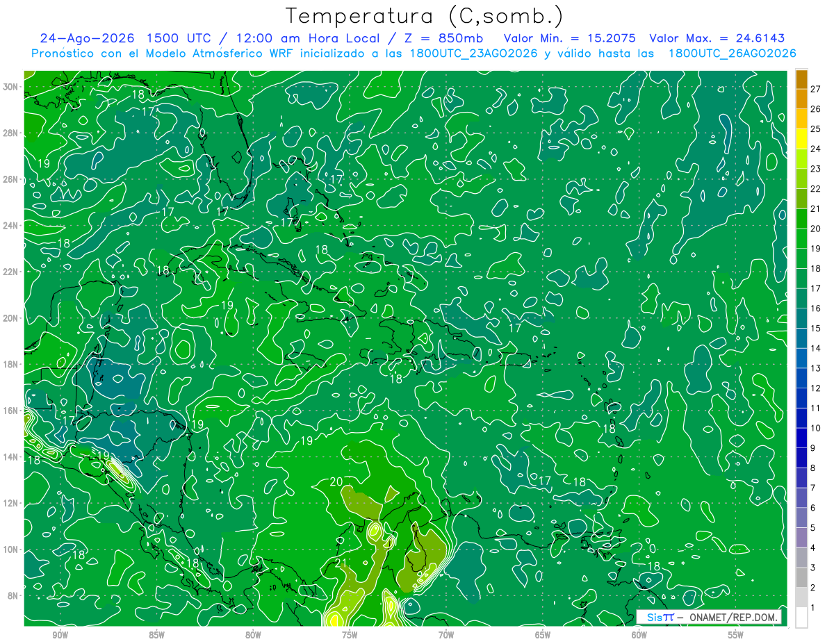834x644 pixels.
Task: Click the 22N latitude axis label
Action: coord(12,272)
